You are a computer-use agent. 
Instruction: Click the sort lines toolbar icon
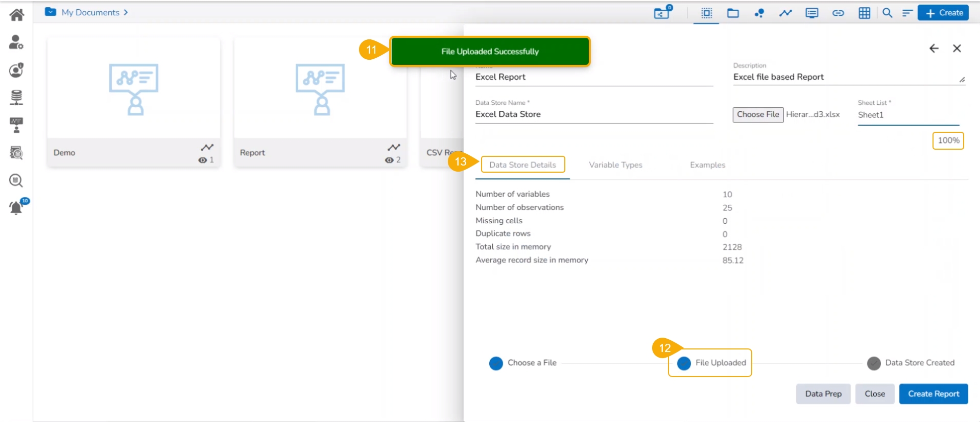[907, 13]
